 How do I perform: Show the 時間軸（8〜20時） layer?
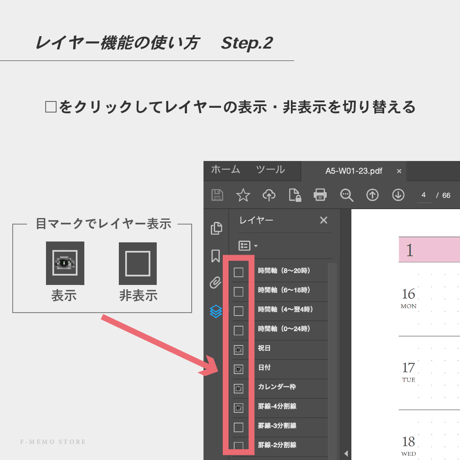coord(238,272)
